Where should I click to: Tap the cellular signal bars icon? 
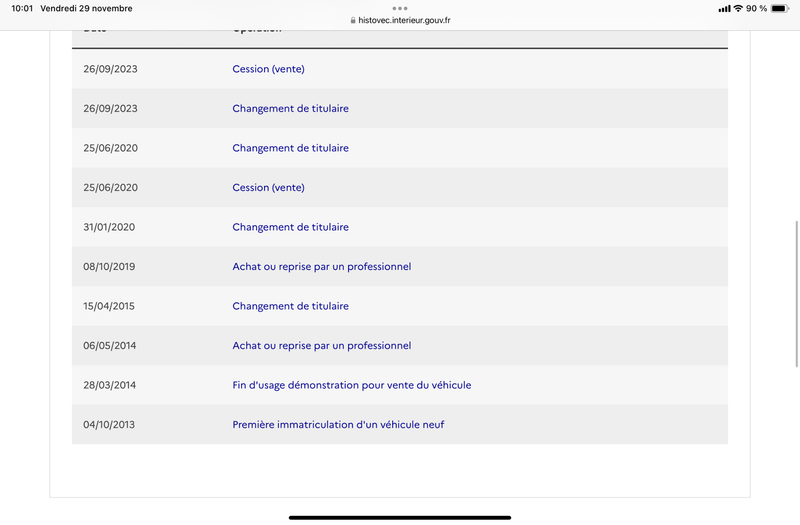click(724, 8)
